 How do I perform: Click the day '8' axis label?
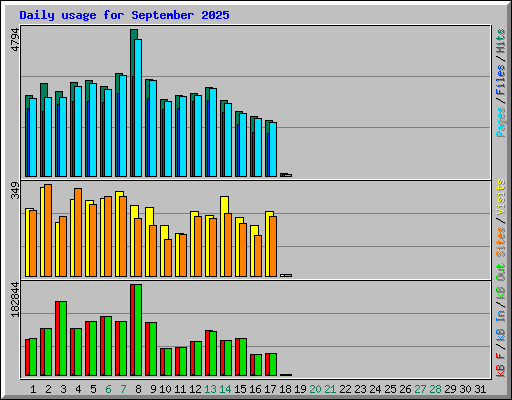[x=138, y=389]
